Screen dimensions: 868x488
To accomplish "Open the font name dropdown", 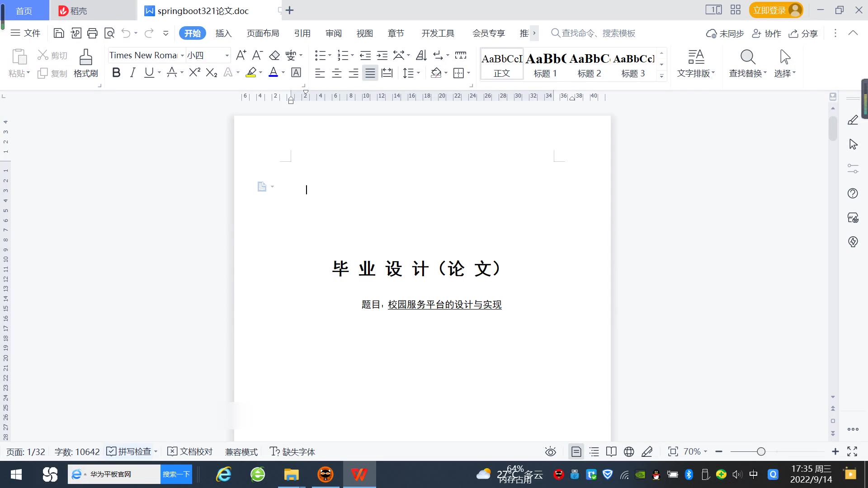I will pyautogui.click(x=182, y=55).
